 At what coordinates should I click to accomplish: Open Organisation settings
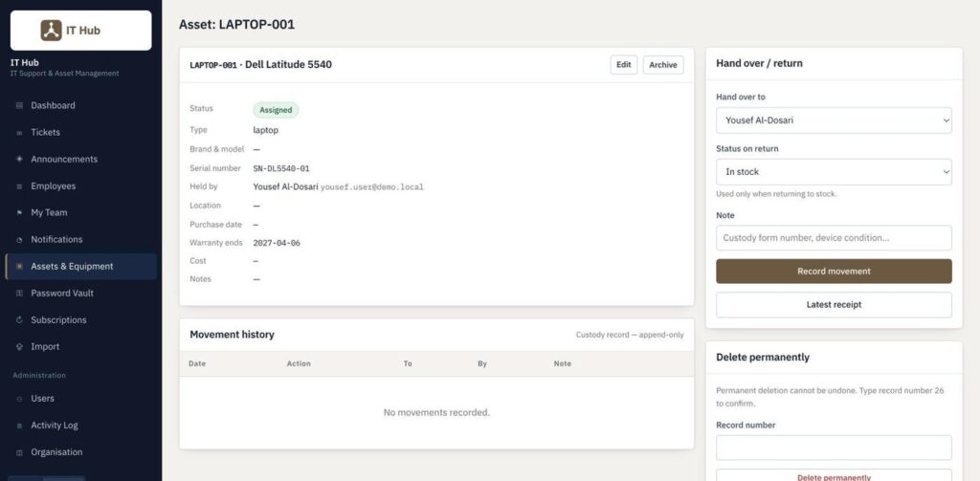[80, 452]
